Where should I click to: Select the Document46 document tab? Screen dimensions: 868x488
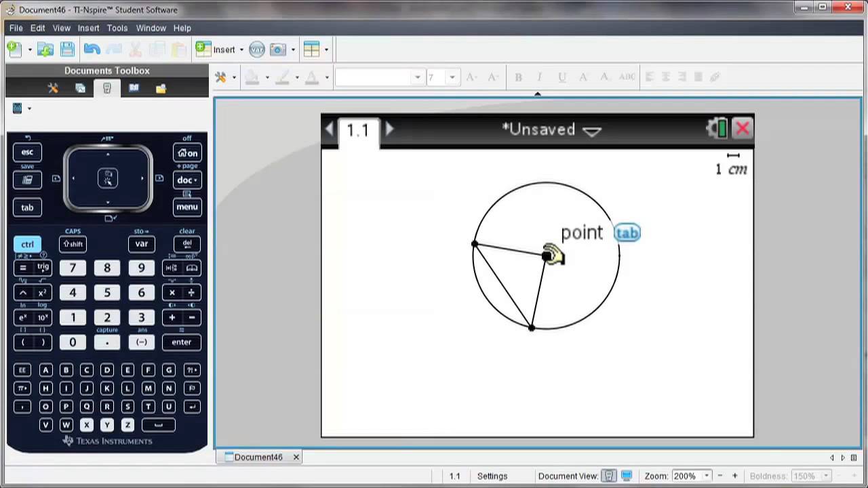258,457
